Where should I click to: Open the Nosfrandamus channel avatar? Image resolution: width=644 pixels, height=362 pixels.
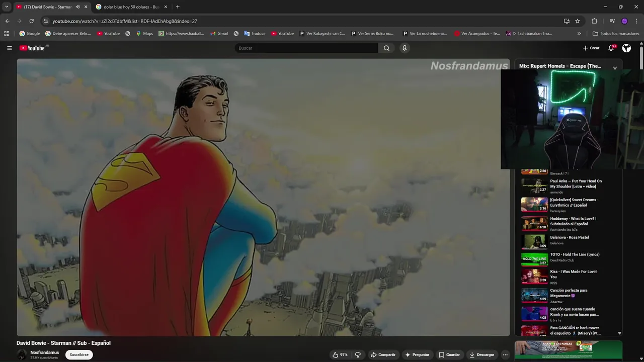[22, 355]
